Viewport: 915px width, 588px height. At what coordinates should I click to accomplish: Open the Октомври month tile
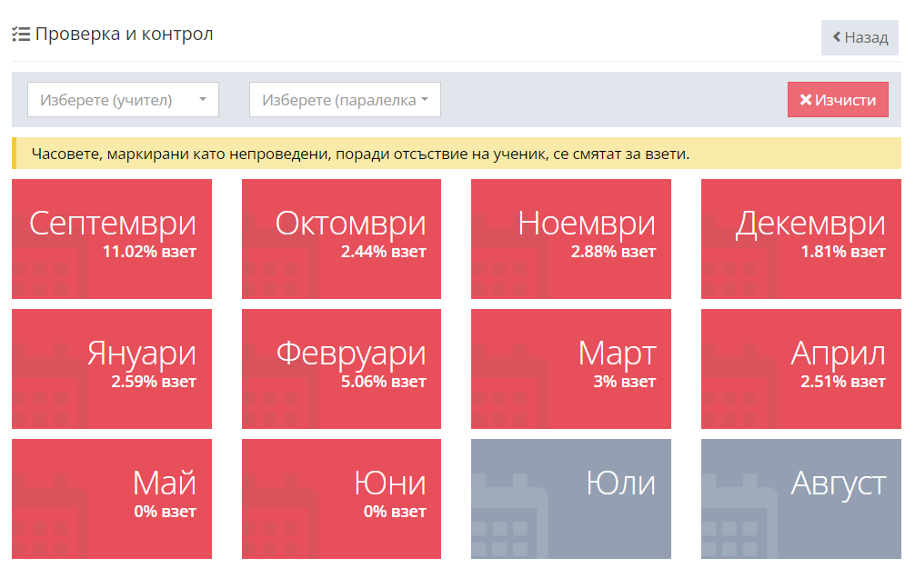pyautogui.click(x=341, y=239)
